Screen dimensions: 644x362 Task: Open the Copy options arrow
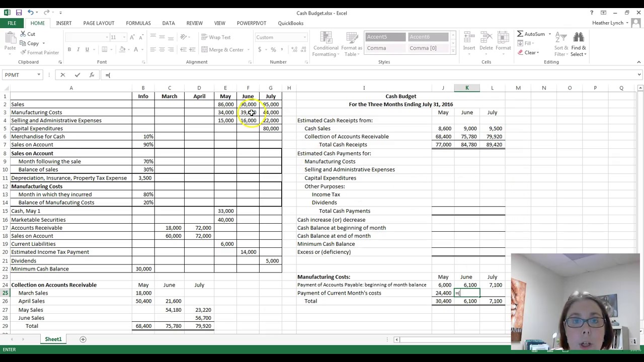[44, 43]
